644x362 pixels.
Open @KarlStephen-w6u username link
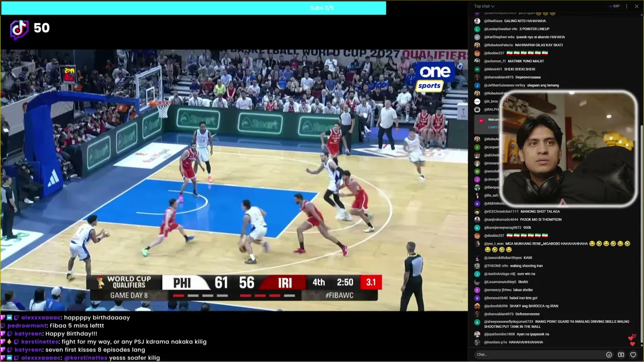[499, 37]
